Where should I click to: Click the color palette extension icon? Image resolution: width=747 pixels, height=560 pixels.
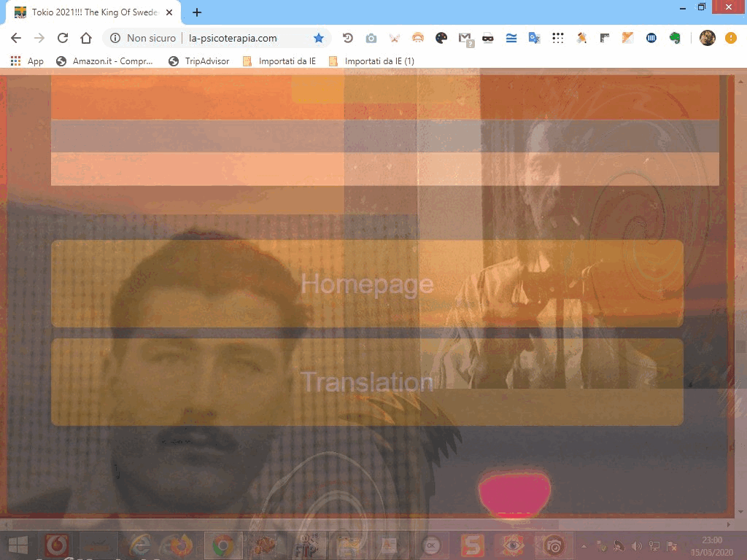click(x=441, y=38)
